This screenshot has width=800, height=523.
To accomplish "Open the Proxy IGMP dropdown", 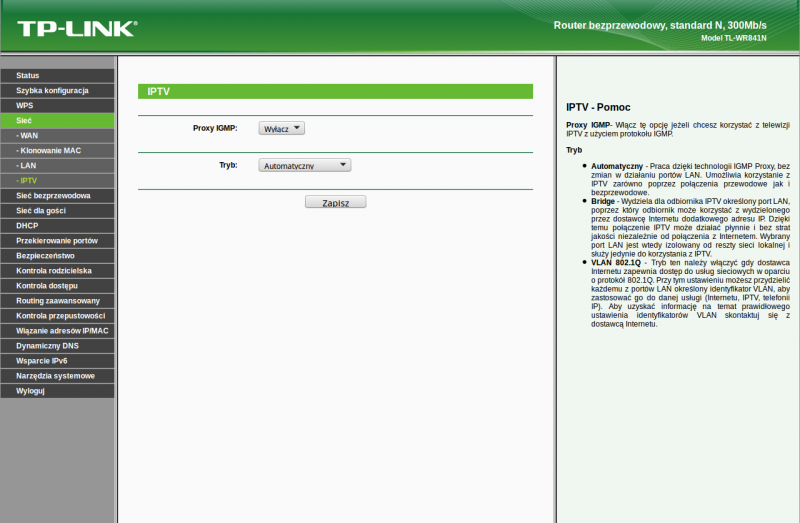I will [x=282, y=129].
